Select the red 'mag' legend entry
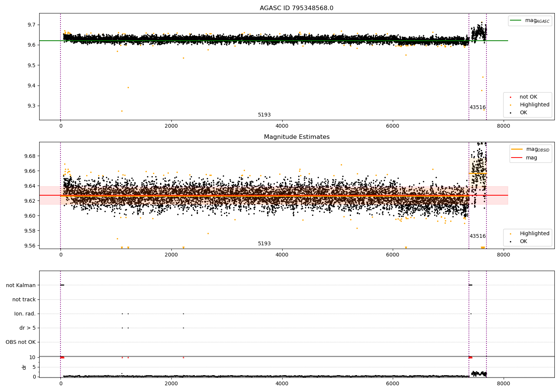 pyautogui.click(x=532, y=158)
